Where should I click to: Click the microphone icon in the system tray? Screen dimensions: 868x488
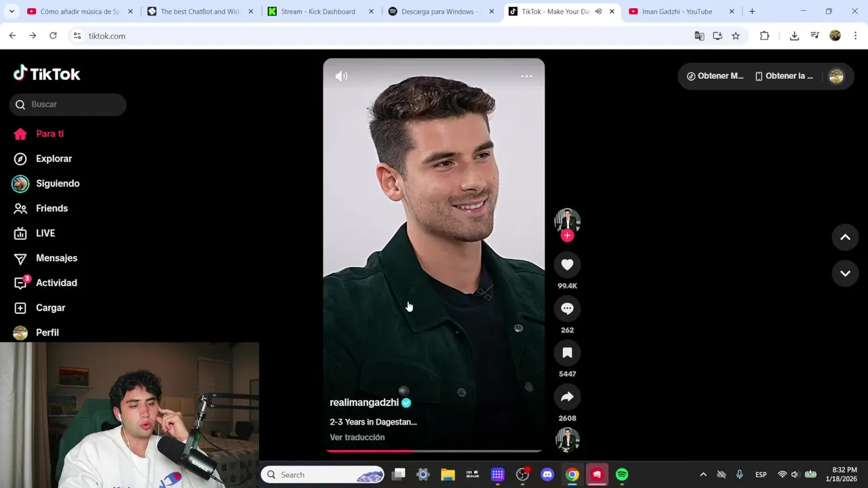[739, 475]
